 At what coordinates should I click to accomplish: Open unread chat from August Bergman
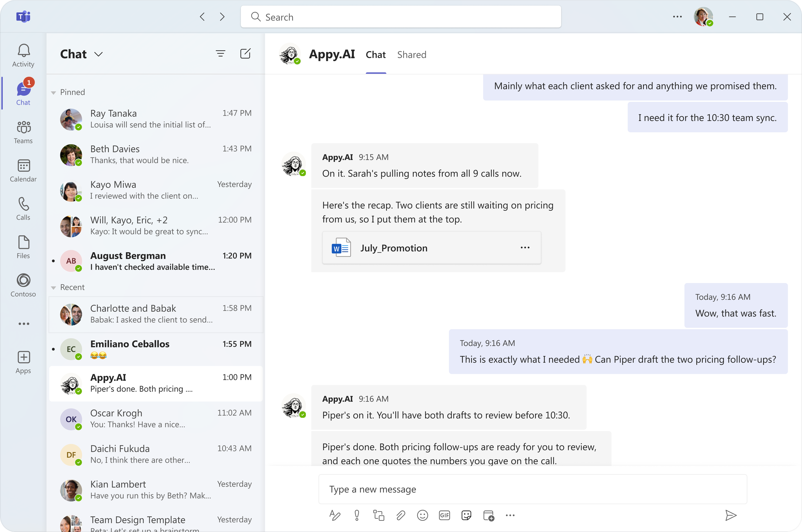pos(156,261)
